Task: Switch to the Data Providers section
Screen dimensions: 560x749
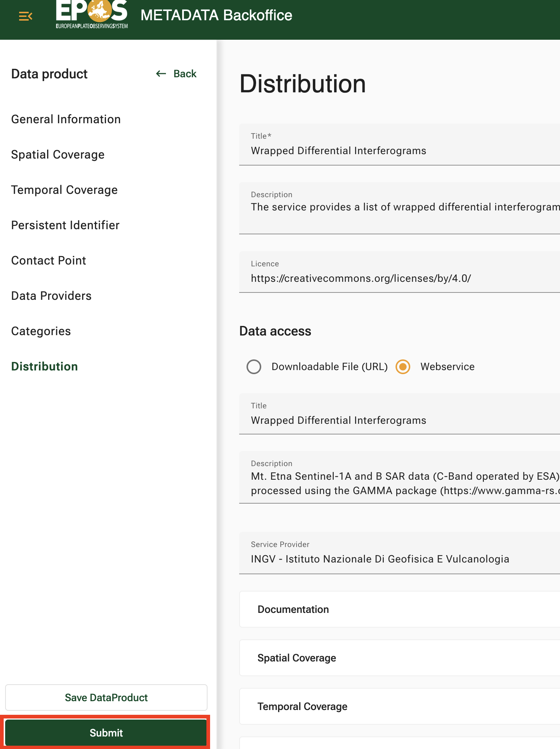Action: click(x=51, y=296)
